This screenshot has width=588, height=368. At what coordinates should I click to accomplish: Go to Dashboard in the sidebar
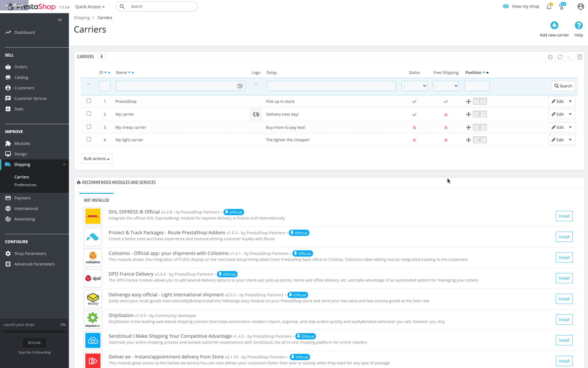click(24, 32)
